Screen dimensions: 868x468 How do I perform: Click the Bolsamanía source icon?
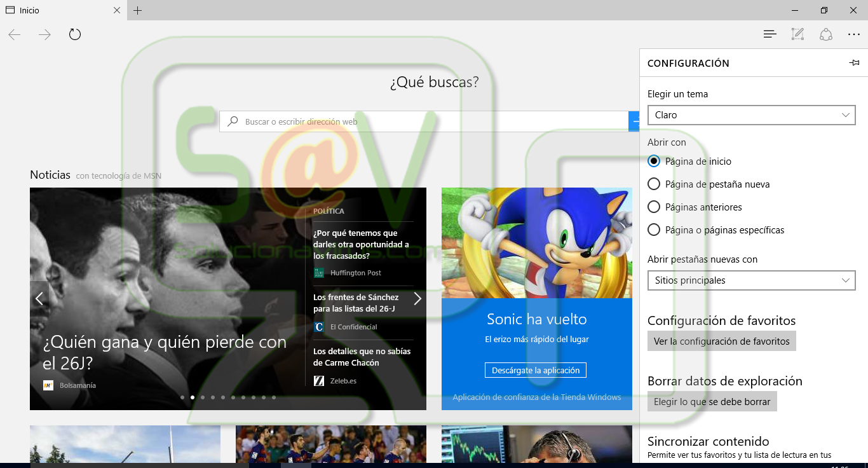pos(48,385)
